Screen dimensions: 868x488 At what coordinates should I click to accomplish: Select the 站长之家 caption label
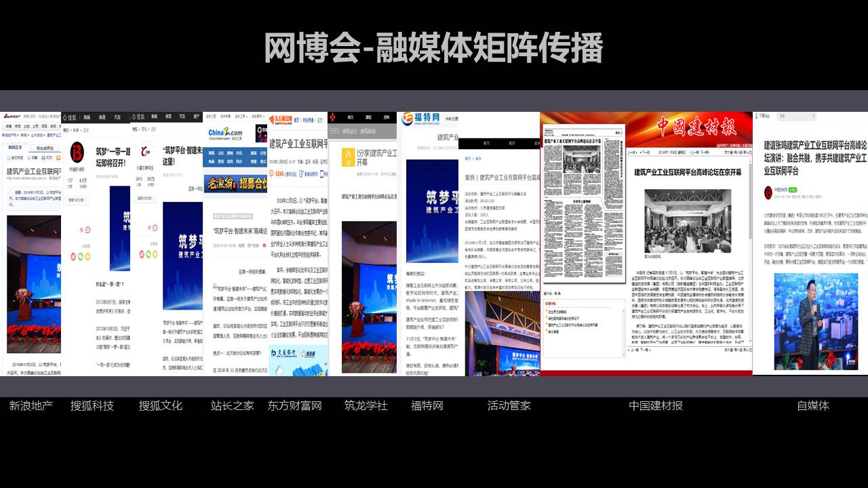point(233,405)
